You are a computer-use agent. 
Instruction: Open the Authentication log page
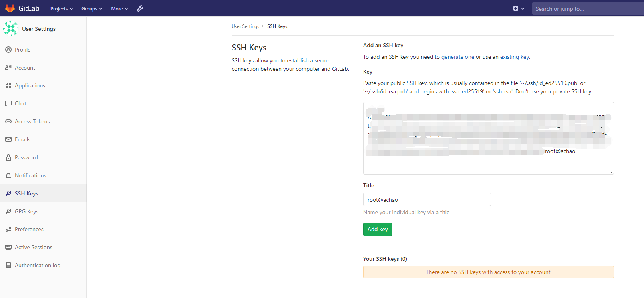38,265
